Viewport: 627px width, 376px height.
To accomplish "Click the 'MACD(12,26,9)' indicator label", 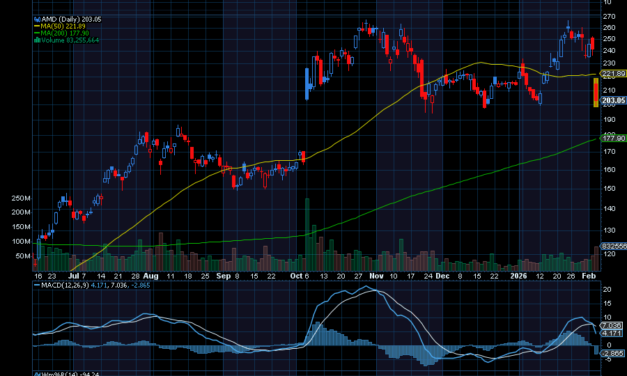I will click(65, 286).
